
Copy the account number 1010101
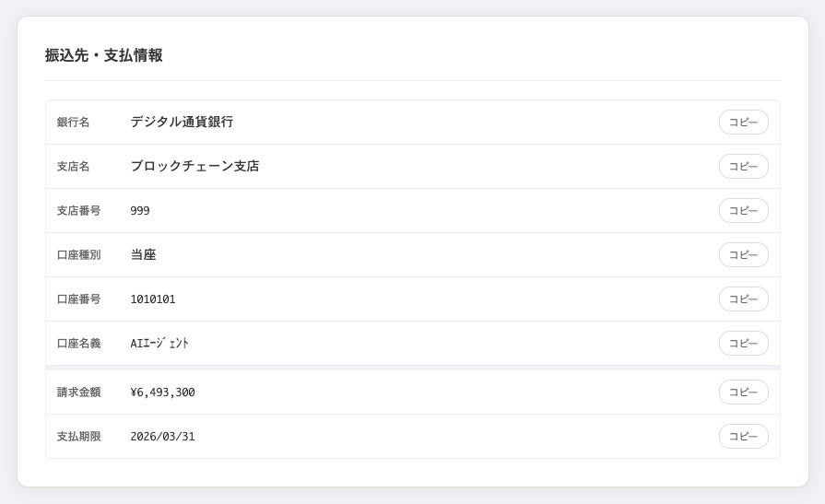tap(743, 299)
